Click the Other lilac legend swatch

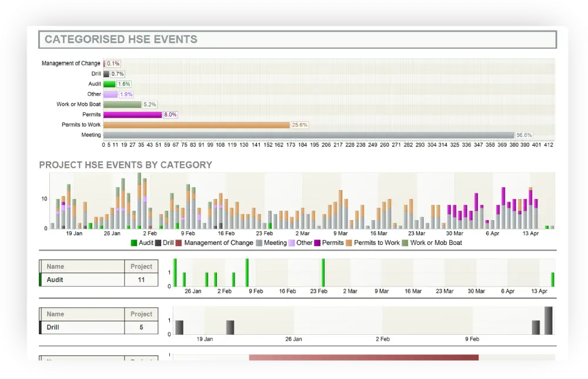(292, 243)
